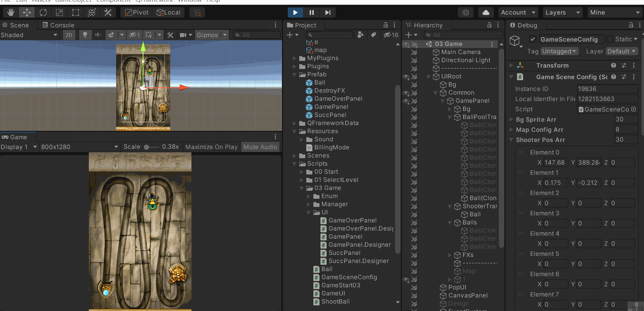Select the Hand tool
The height and width of the screenshot is (311, 644).
11,13
